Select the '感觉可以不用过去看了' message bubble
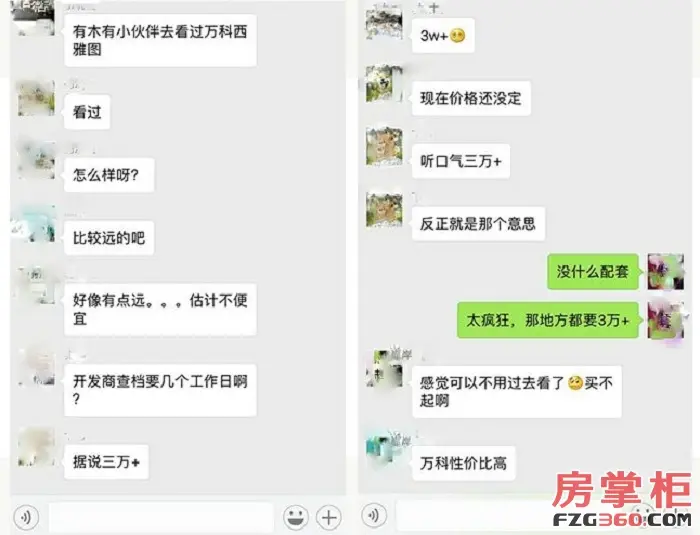 click(517, 392)
